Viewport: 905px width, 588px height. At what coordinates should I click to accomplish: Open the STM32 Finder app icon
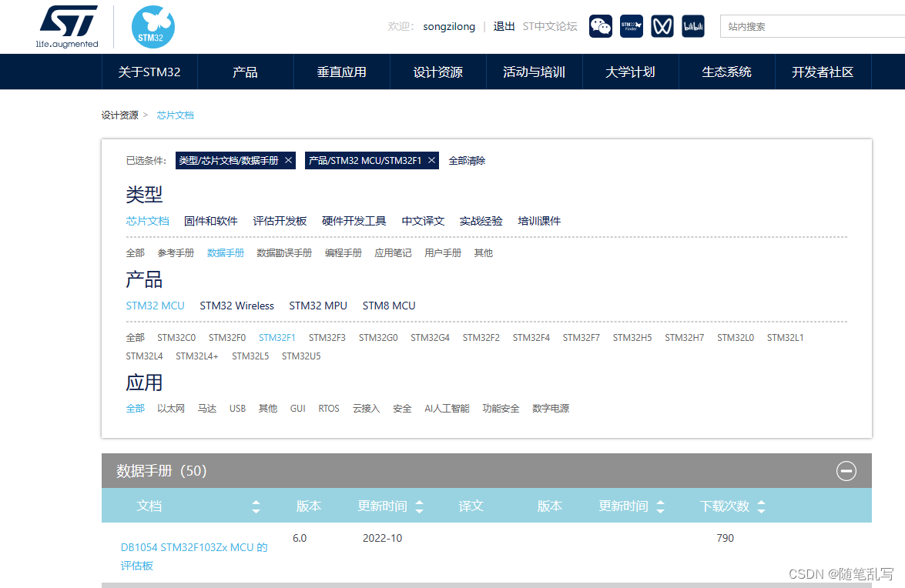[632, 26]
